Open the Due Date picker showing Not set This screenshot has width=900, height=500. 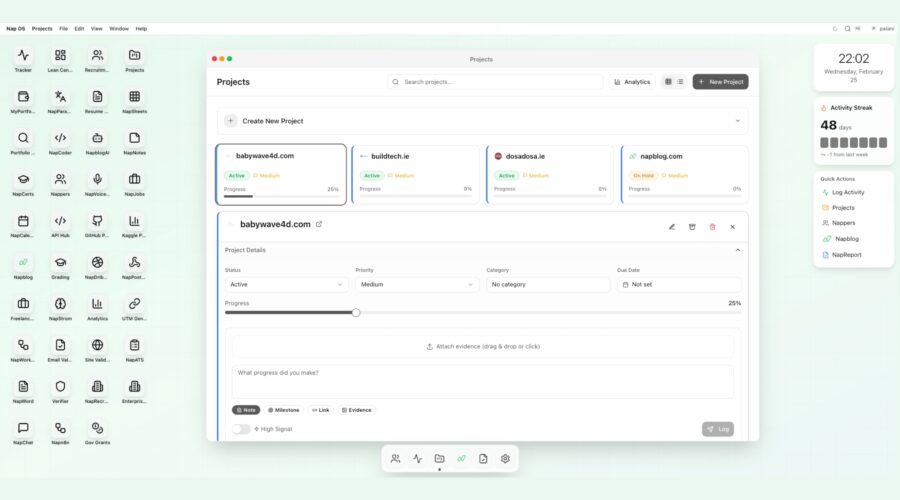[679, 284]
